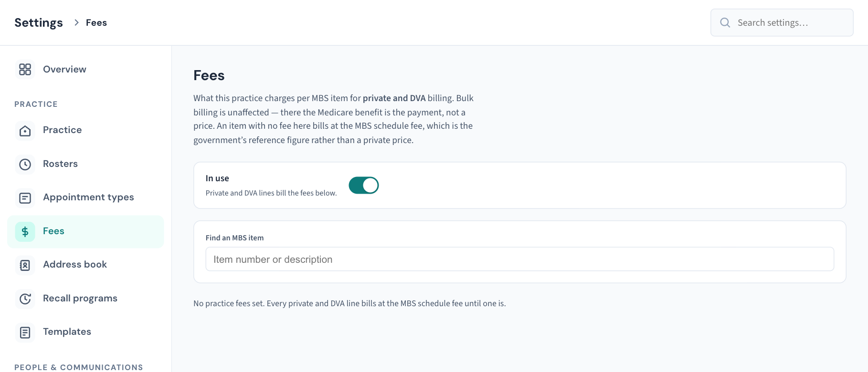Click the Rosters clock icon
The width and height of the screenshot is (868, 372).
tap(25, 164)
